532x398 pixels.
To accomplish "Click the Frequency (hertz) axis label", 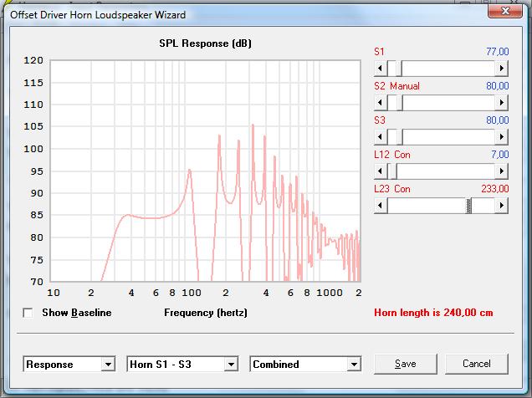I will click(206, 313).
